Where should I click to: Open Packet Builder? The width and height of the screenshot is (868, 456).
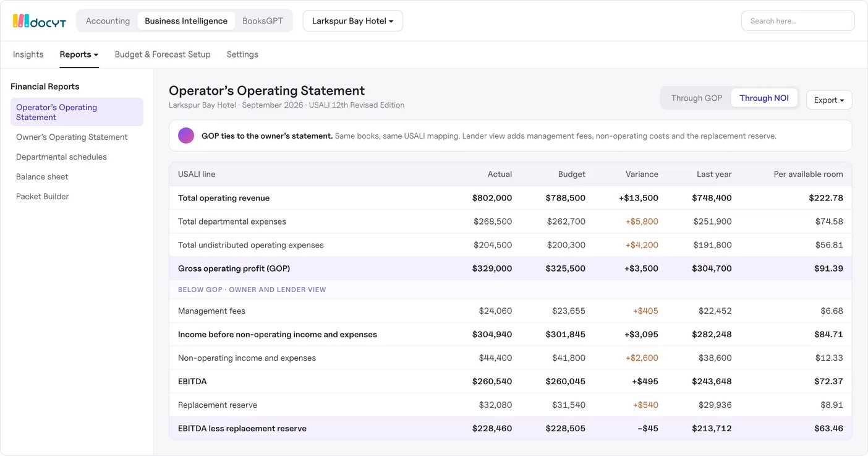[x=43, y=197]
